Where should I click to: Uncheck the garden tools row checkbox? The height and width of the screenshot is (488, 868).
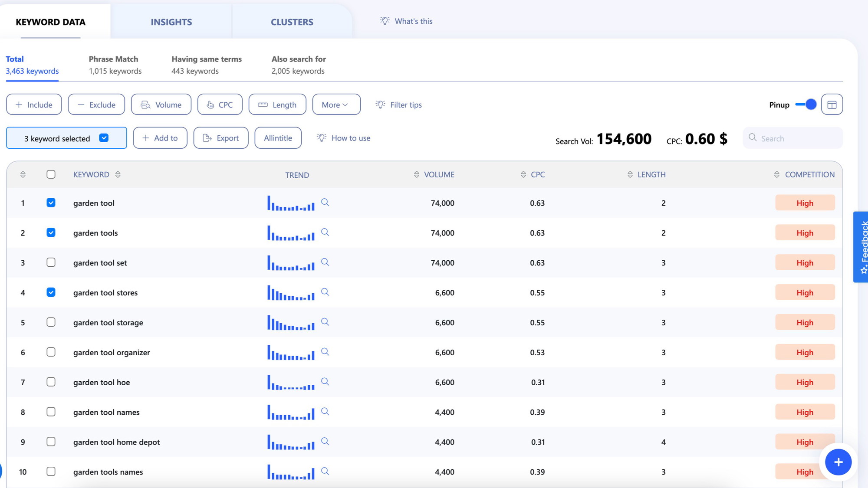(51, 233)
